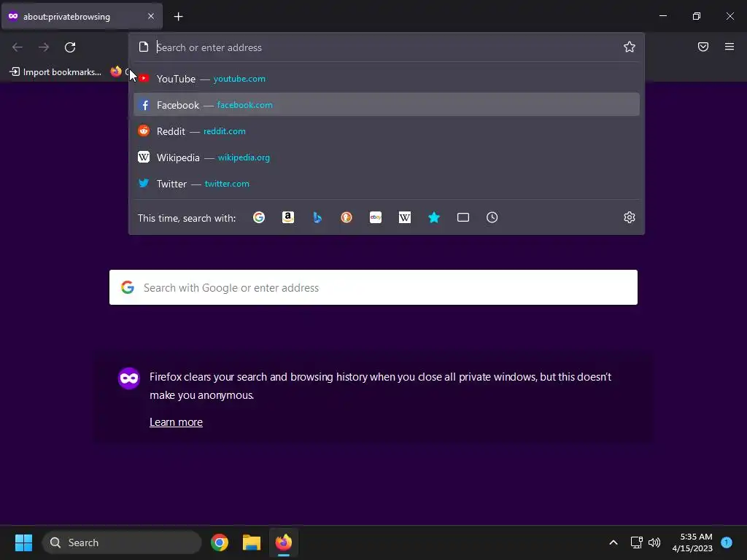Click the Firefox bookmark icon in bookmarks toolbar
Screen dimensions: 747x560
click(x=116, y=71)
